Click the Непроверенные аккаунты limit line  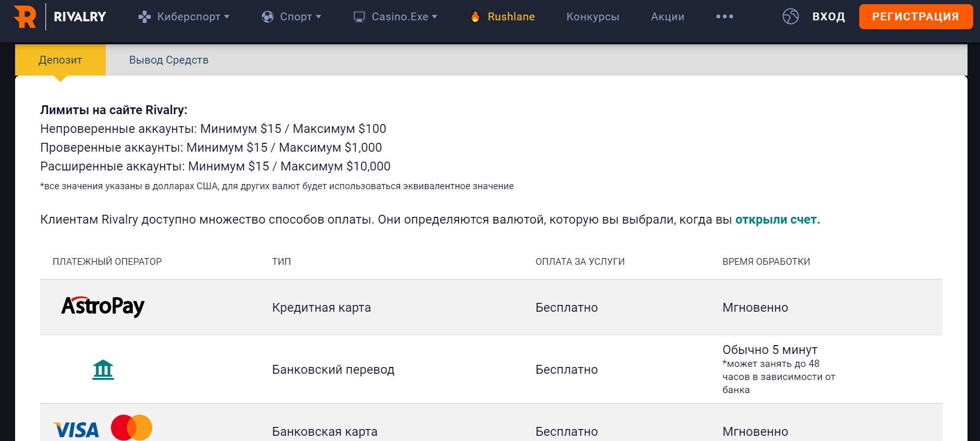point(213,129)
